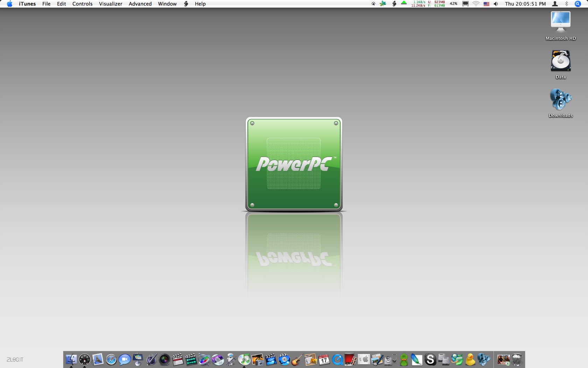588x368 pixels.
Task: Launch Keynote podium icon in dock
Action: pyautogui.click(x=138, y=360)
